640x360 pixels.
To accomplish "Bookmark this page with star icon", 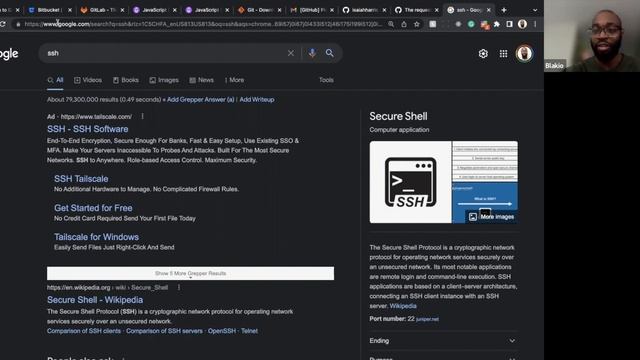I will tap(416, 24).
